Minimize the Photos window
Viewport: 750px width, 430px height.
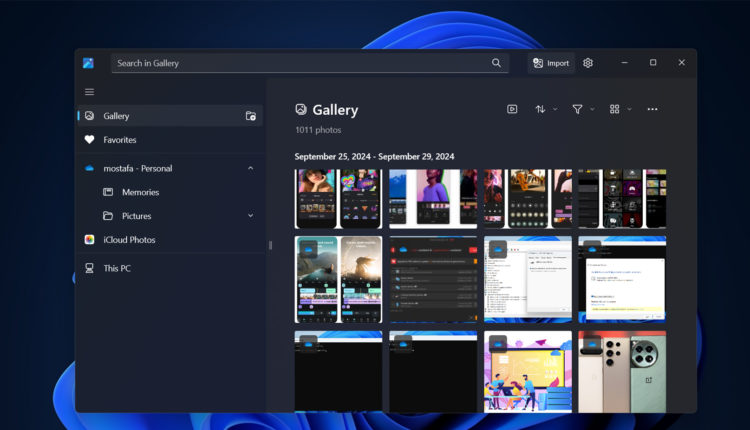pos(624,63)
